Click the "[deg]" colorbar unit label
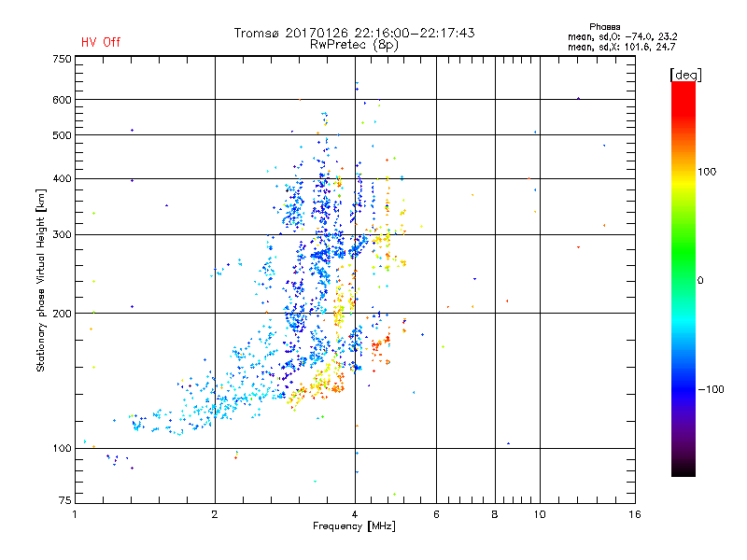The width and height of the screenshot is (747, 560). pyautogui.click(x=685, y=75)
